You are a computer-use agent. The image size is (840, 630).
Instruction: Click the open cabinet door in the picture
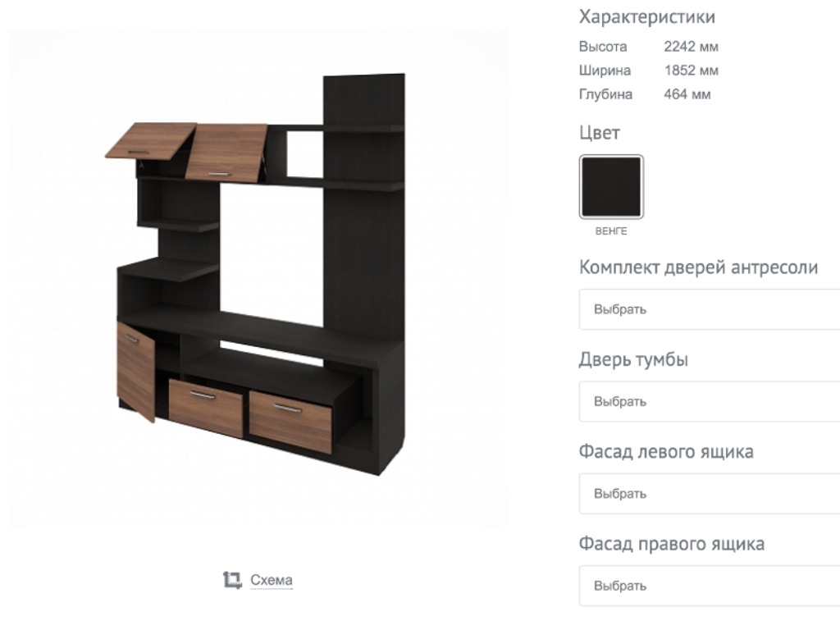click(x=135, y=371)
